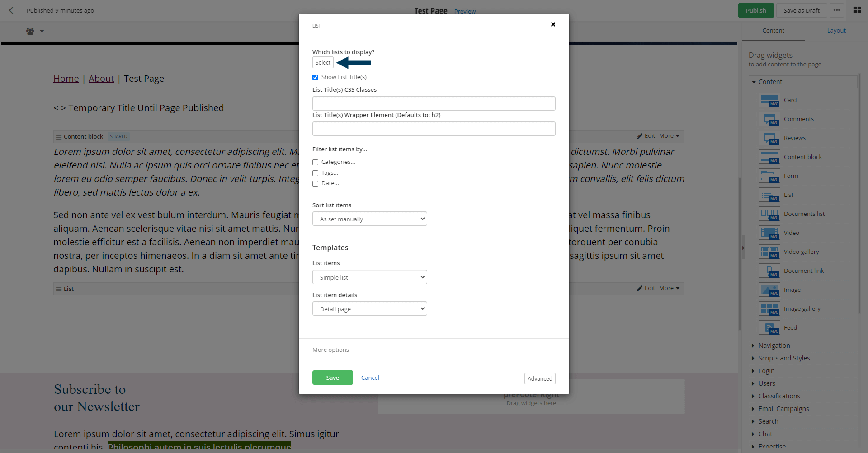Enable the Categories filter checkbox
Viewport: 868px width, 453px height.
point(315,162)
